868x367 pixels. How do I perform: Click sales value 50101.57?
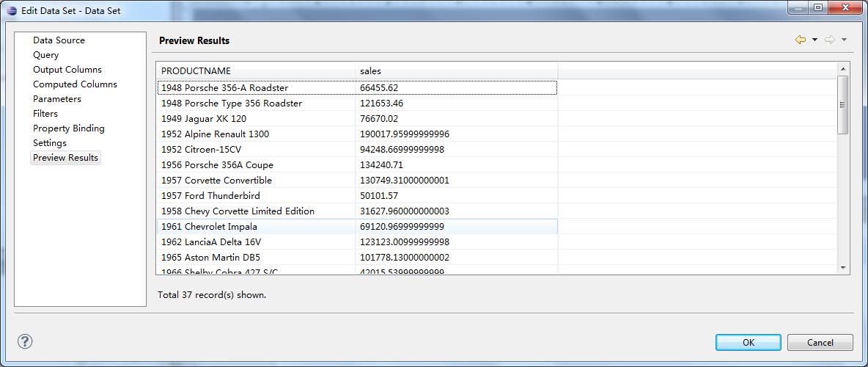(x=378, y=196)
